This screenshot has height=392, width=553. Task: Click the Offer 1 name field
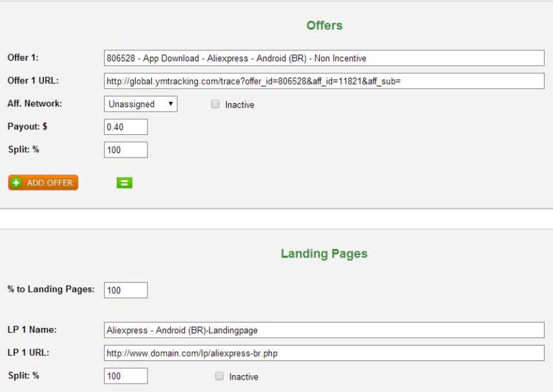point(324,58)
